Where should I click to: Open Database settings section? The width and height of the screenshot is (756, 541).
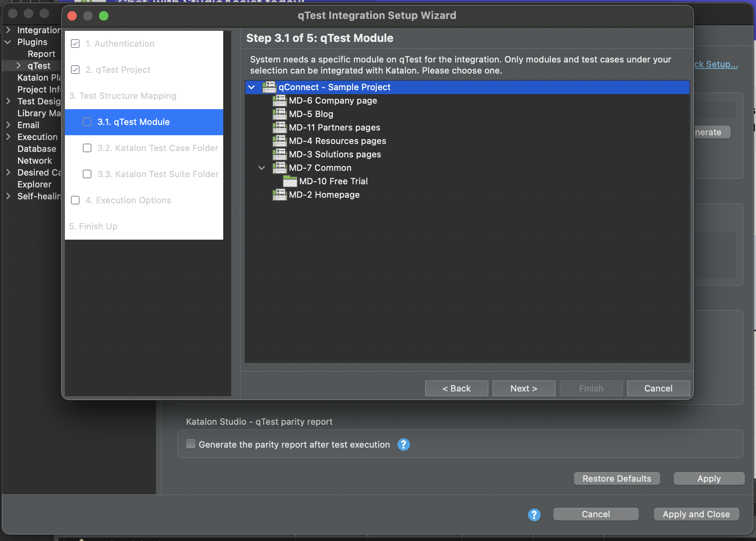(37, 149)
